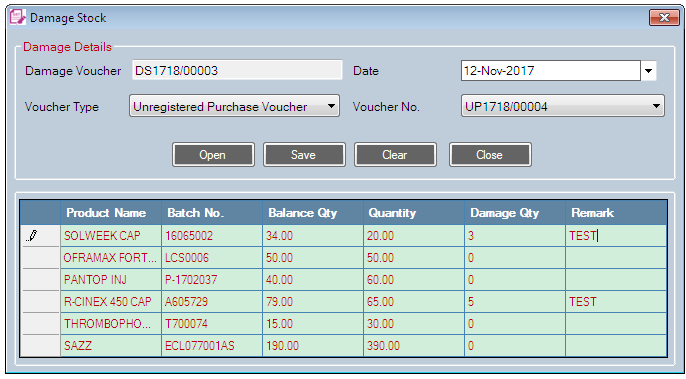Click the date field showing 12-Nov-2017
The image size is (686, 379).
[x=551, y=71]
